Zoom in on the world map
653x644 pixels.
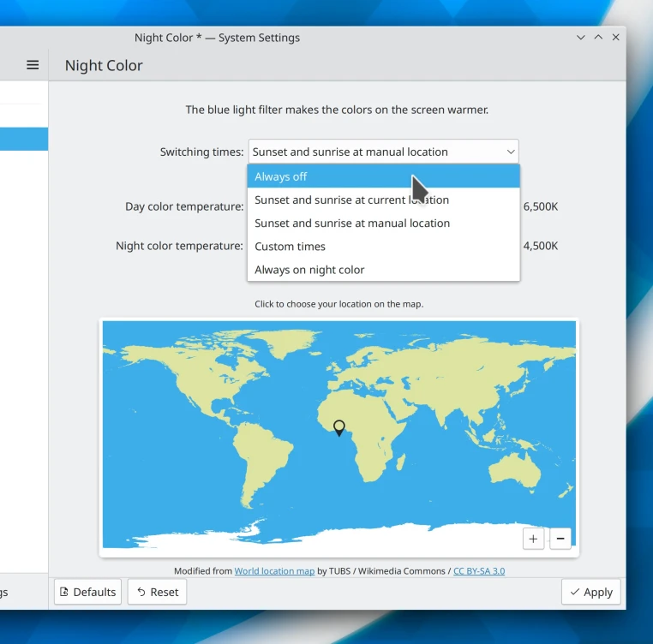pos(533,539)
